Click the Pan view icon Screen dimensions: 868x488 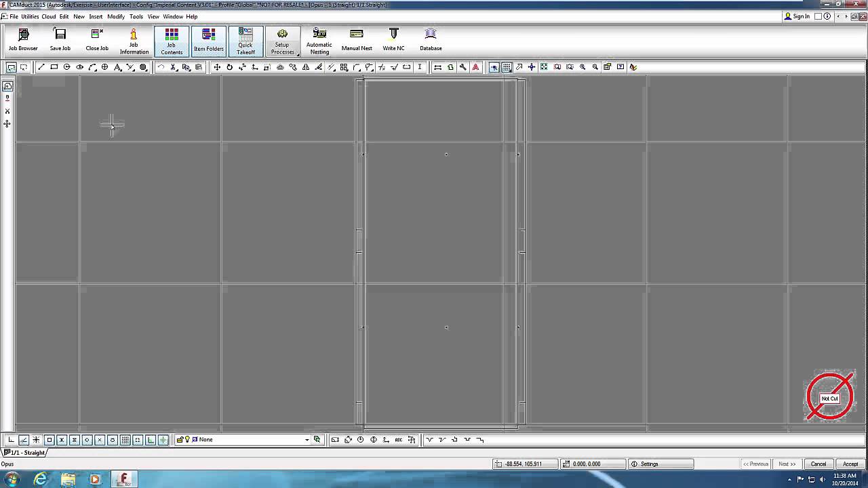tap(532, 67)
